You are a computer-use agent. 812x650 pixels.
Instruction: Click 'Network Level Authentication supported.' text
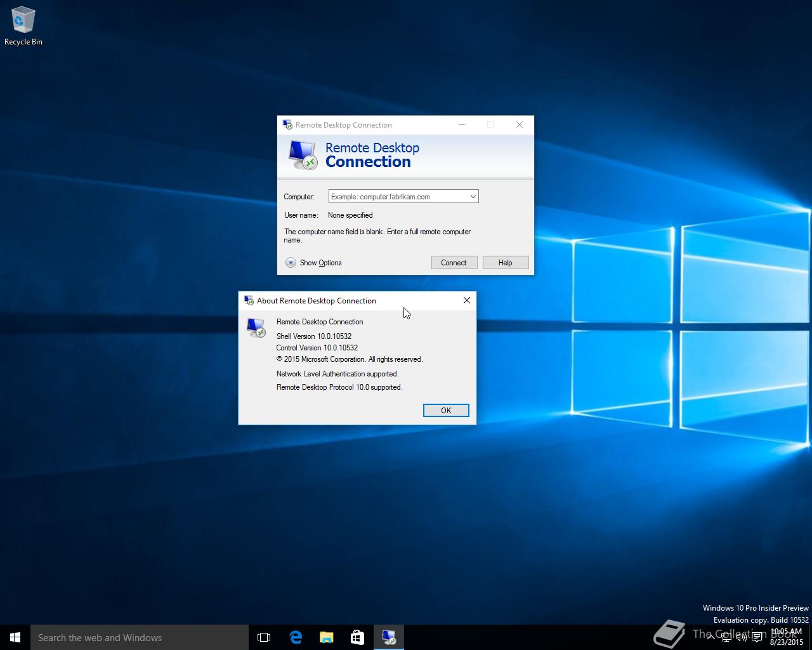(x=337, y=374)
